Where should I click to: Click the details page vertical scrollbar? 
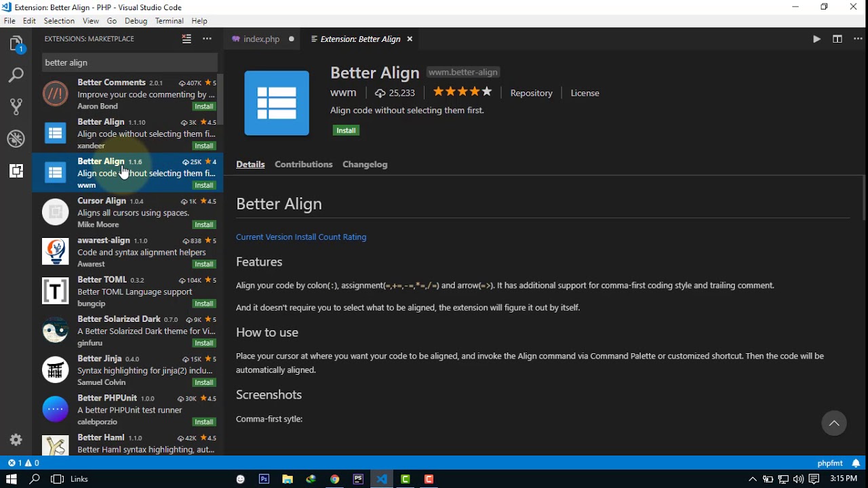(864, 198)
